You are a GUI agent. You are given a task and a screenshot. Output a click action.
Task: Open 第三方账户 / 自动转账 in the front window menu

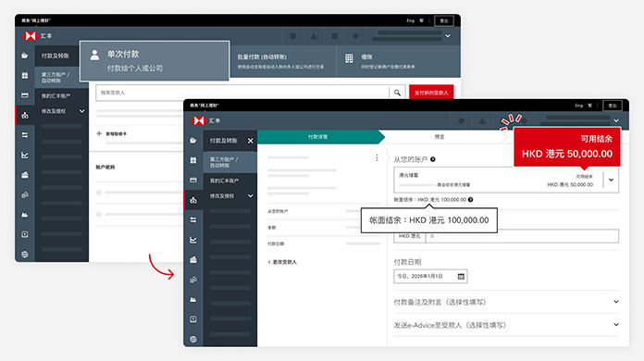230,162
